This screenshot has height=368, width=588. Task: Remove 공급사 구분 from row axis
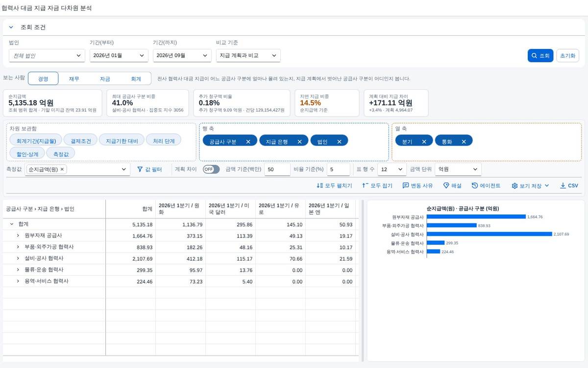point(248,142)
